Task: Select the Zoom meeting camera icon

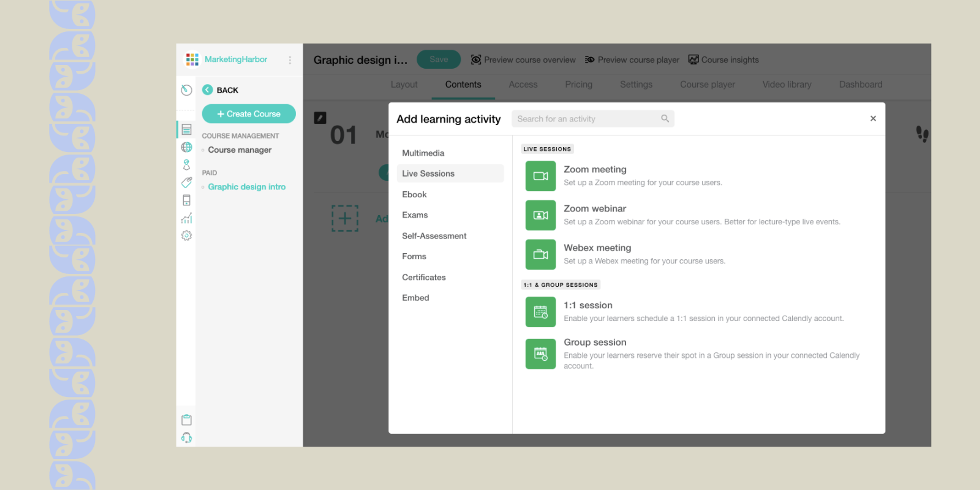Action: 540,176
